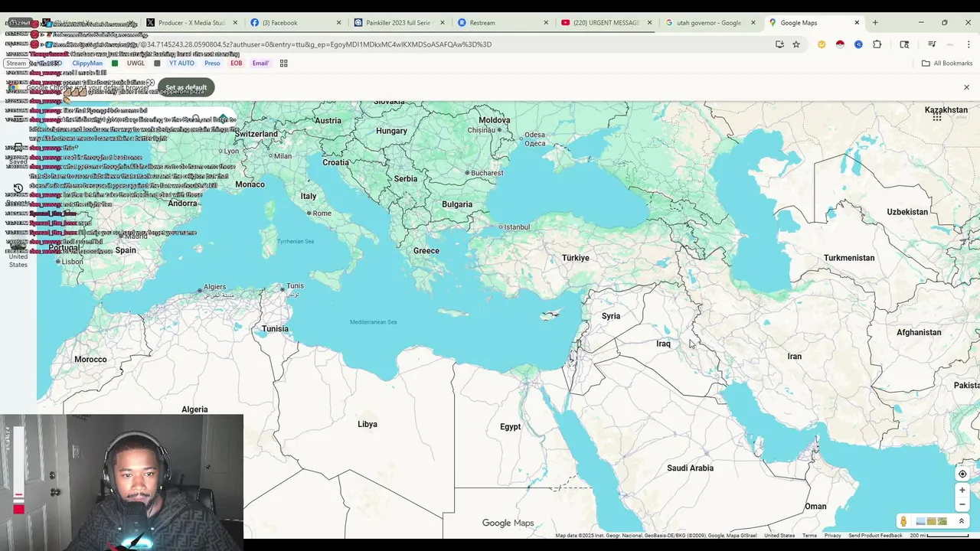Viewport: 980px width, 551px height.
Task: Click the Libya map label
Action: pos(367,424)
